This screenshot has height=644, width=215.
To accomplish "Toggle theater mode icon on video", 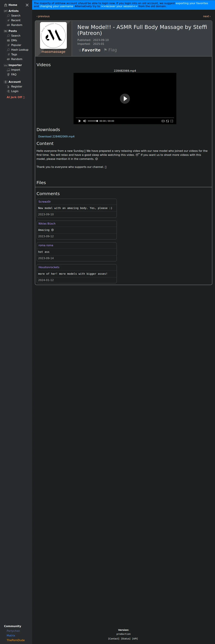I will [163, 121].
